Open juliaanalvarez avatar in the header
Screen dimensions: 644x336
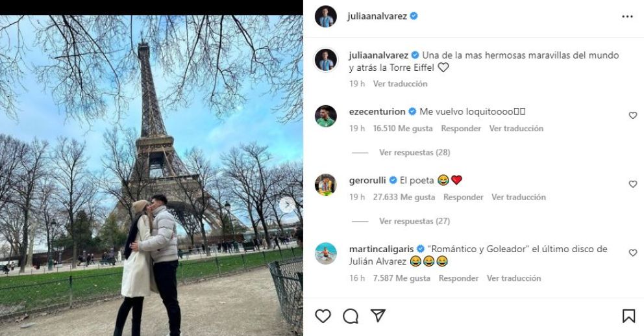pyautogui.click(x=326, y=16)
